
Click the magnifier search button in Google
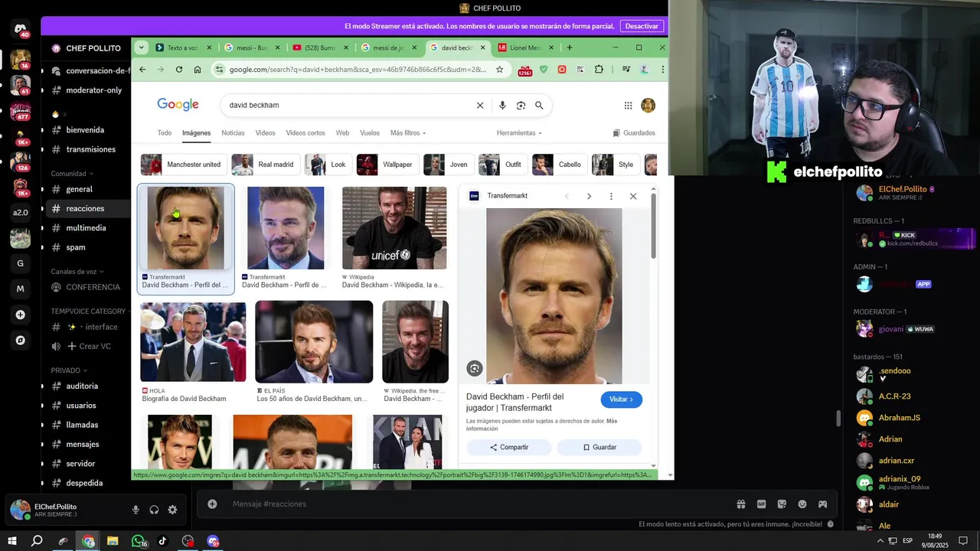pos(539,106)
